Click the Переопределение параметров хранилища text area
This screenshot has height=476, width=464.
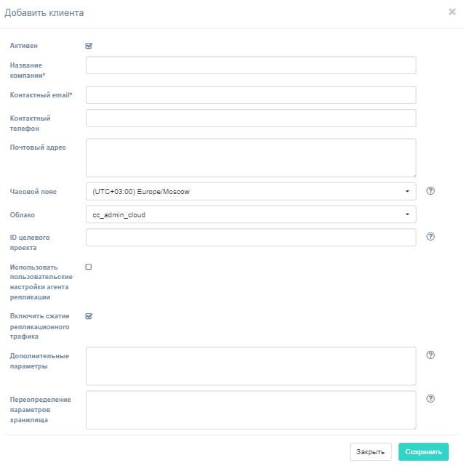[x=251, y=410]
